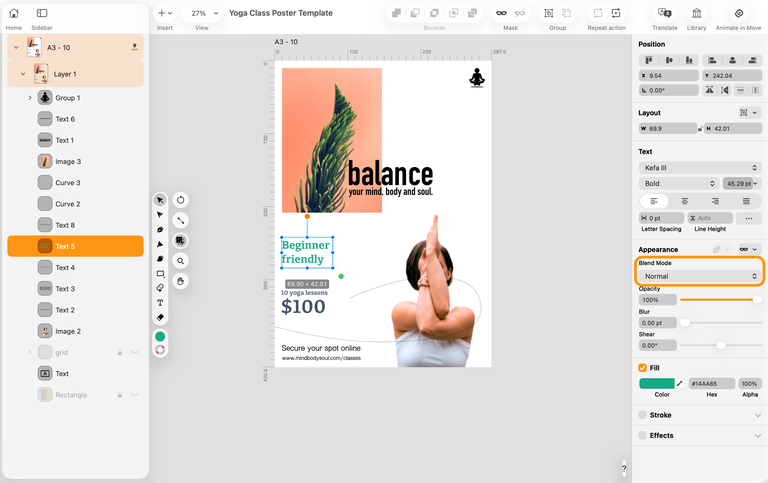Set text alignment to right

click(x=715, y=201)
